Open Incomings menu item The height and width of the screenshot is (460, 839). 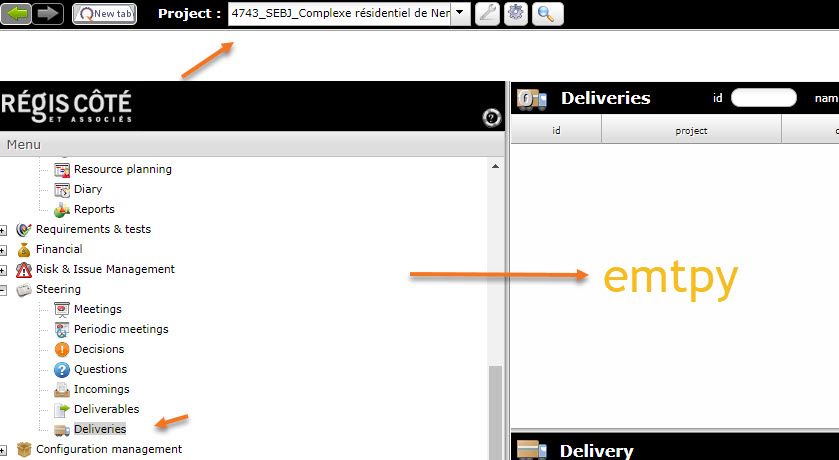point(102,389)
